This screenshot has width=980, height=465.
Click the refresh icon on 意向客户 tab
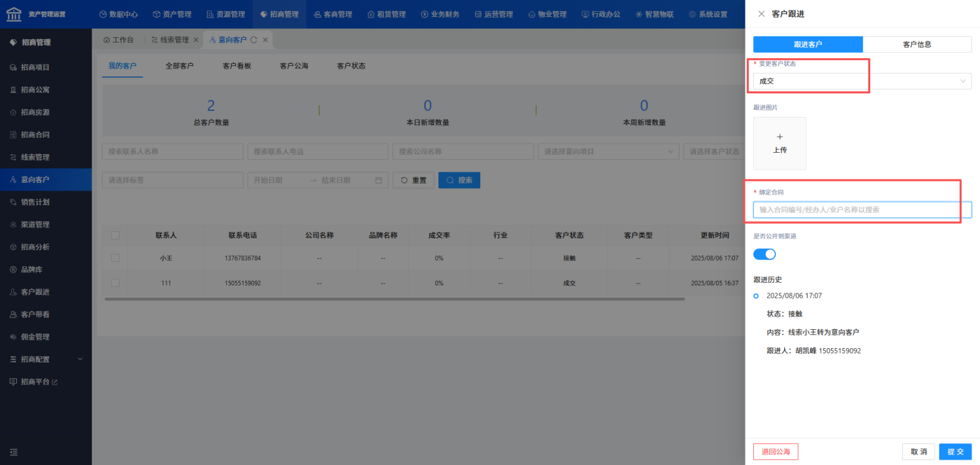click(x=253, y=40)
